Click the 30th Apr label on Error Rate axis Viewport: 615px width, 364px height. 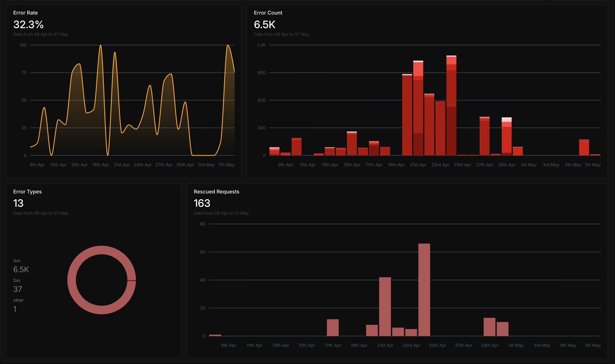185,165
